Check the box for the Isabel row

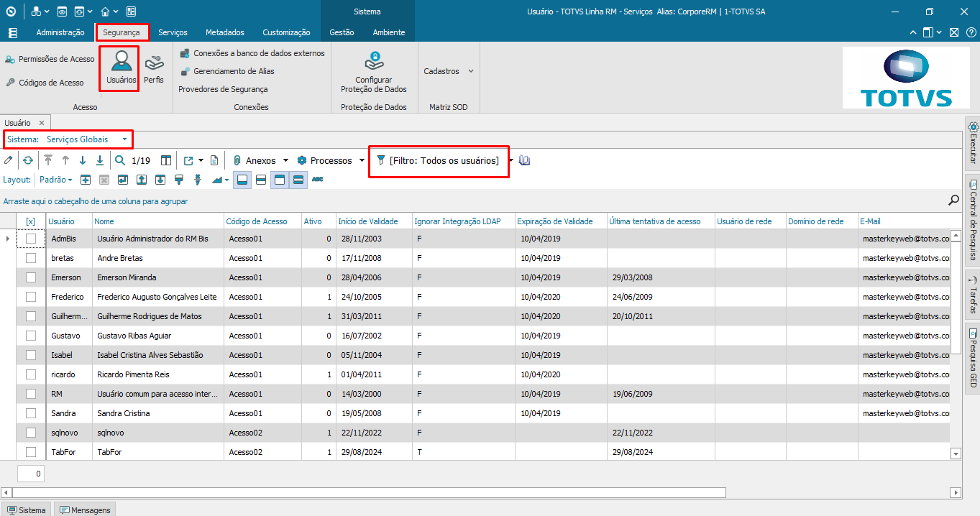point(31,354)
